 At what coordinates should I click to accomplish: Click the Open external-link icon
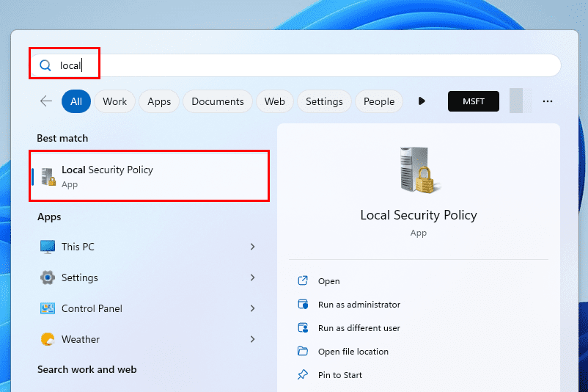tap(303, 280)
